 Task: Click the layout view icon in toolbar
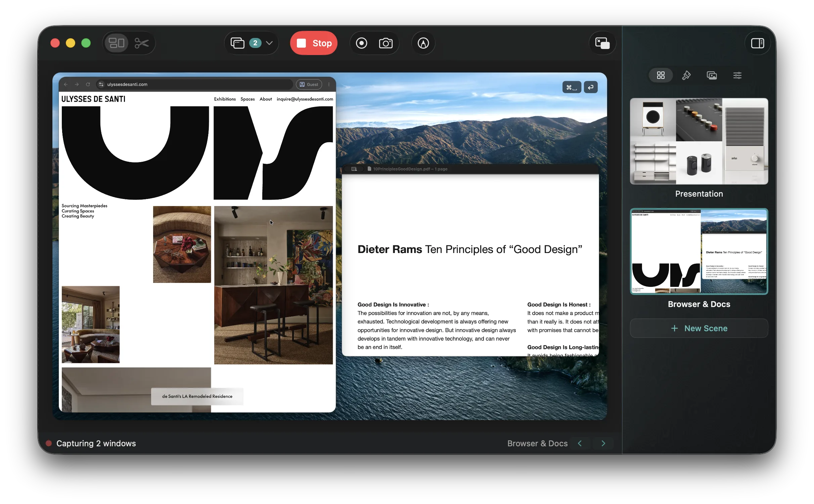click(x=117, y=43)
